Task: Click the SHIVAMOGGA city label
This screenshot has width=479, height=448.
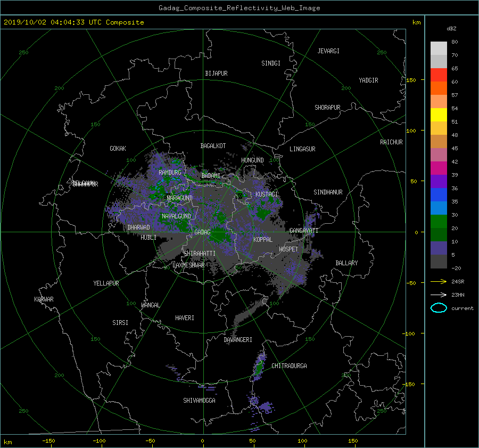Action: tap(199, 400)
